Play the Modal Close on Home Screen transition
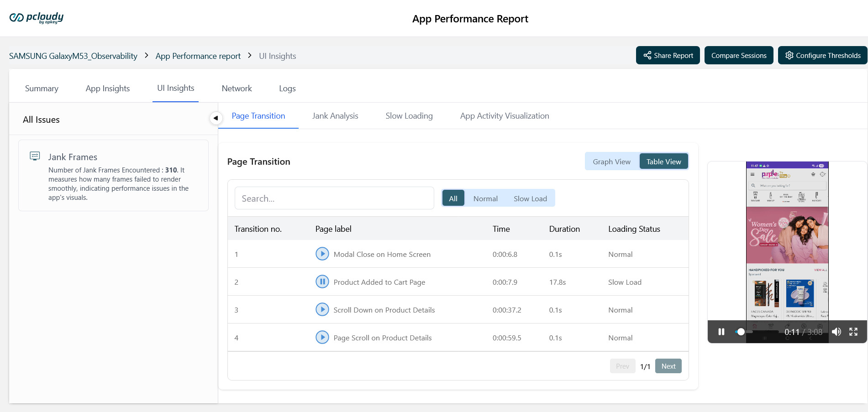This screenshot has height=412, width=868. coord(322,254)
